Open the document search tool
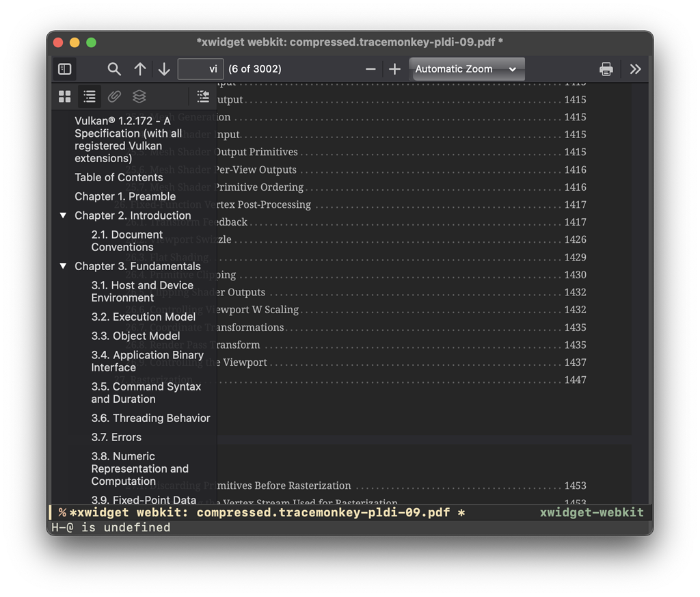 point(113,68)
